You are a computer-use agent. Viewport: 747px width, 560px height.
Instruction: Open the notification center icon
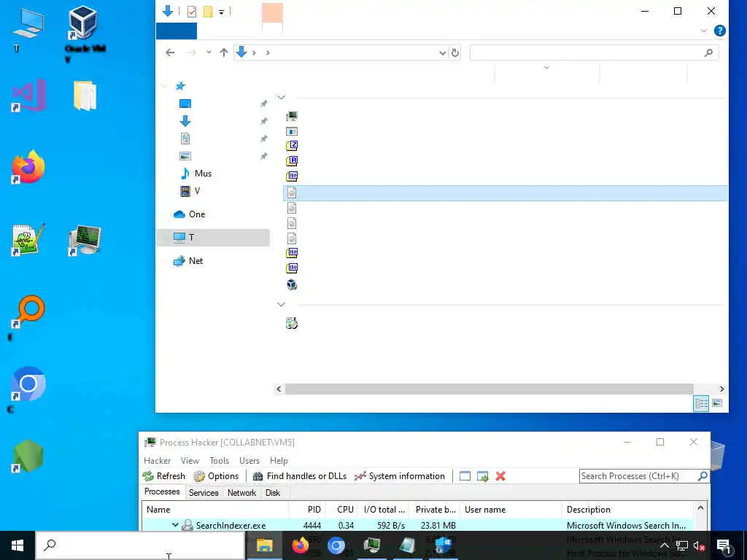(724, 545)
